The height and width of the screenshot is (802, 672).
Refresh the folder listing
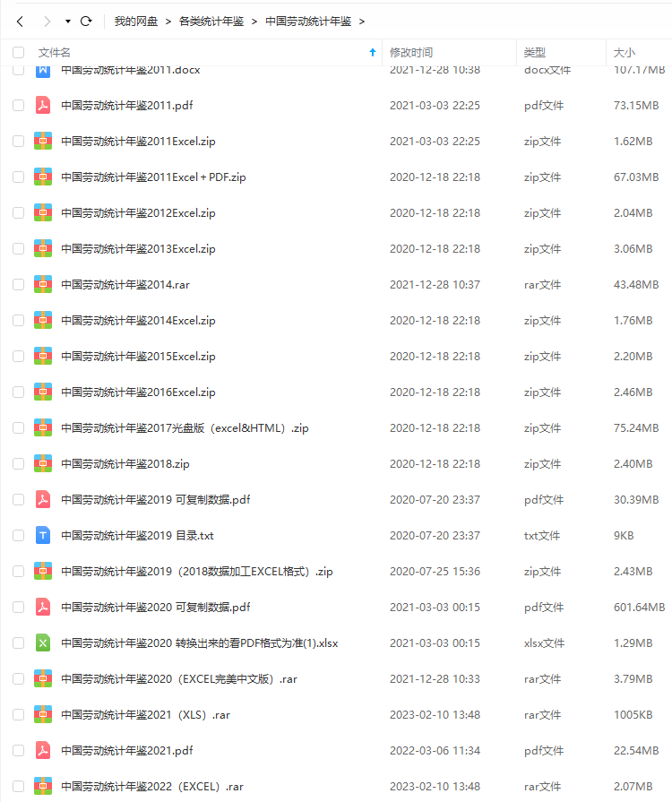(x=86, y=21)
